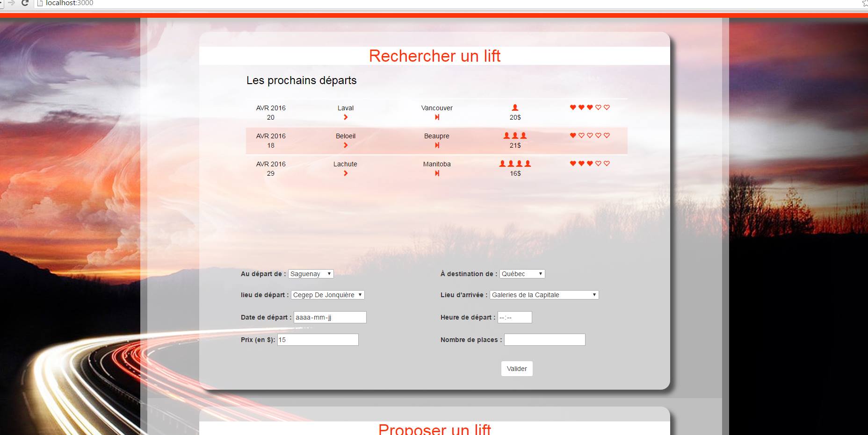Click the arrow icon under Laval
Screen dimensions: 868x435
click(x=346, y=117)
